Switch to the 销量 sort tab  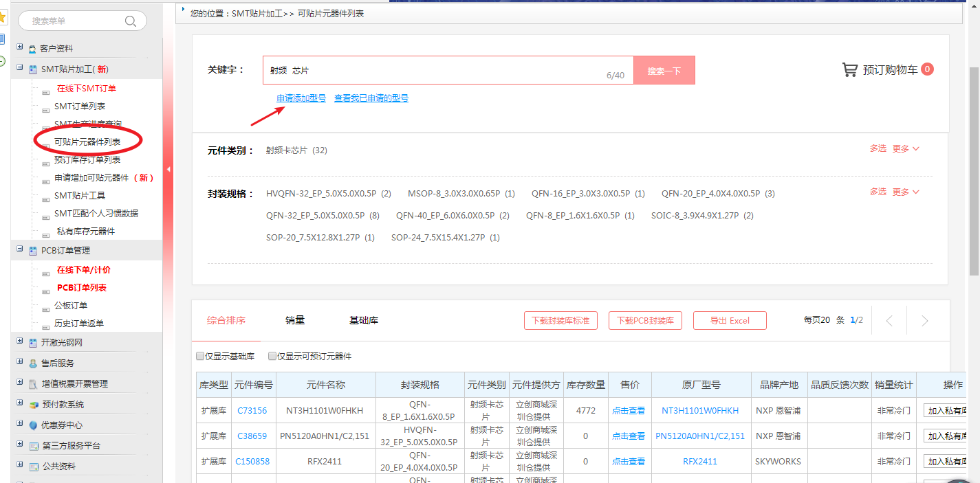(295, 320)
